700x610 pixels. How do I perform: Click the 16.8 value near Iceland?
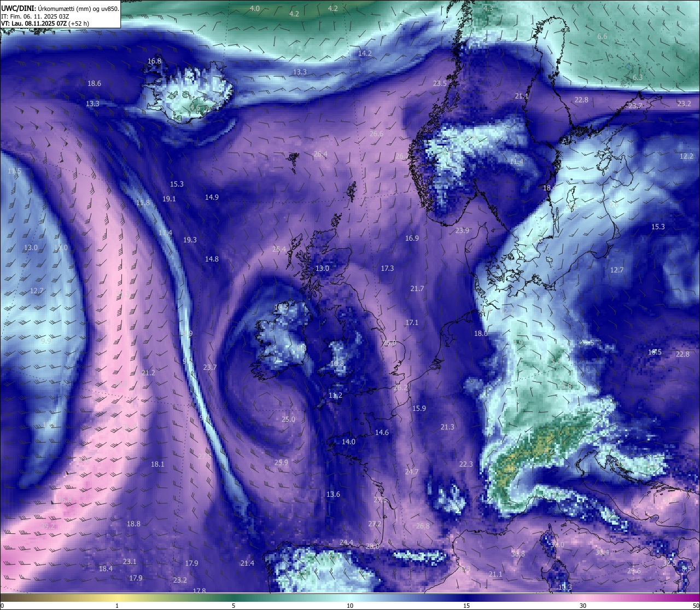coord(155,61)
